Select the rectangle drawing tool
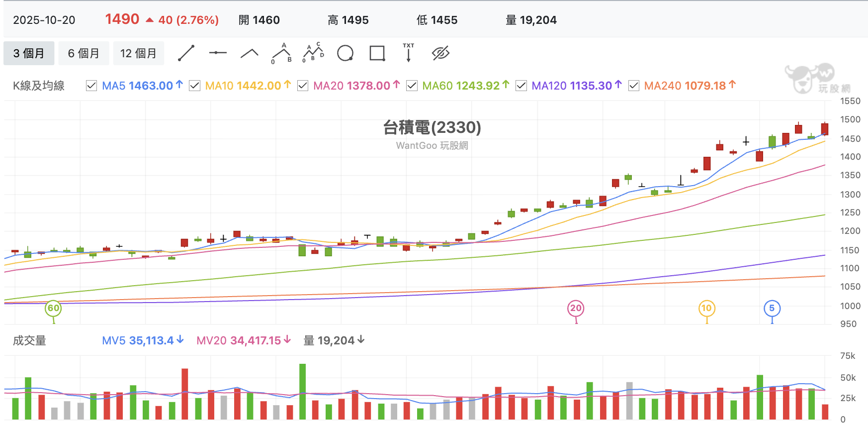The image size is (868, 426). click(377, 53)
